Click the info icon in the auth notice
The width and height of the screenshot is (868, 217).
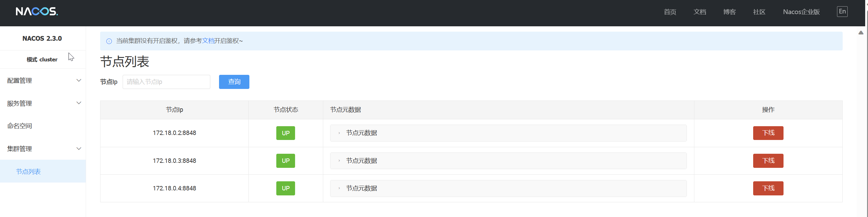(109, 41)
